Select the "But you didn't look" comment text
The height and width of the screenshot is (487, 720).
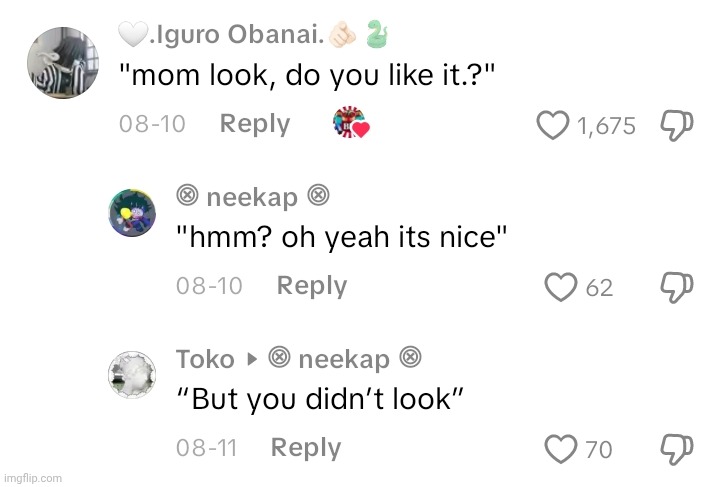[318, 399]
